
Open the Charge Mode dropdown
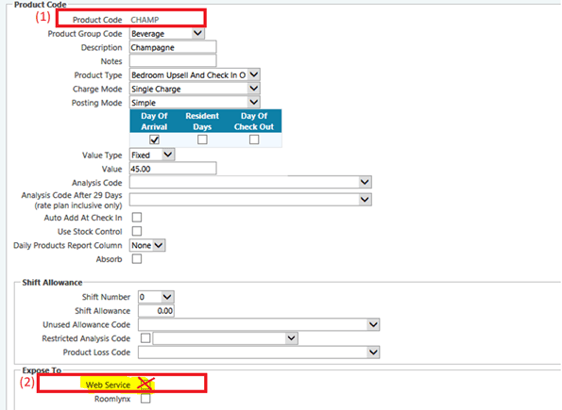pyautogui.click(x=195, y=89)
